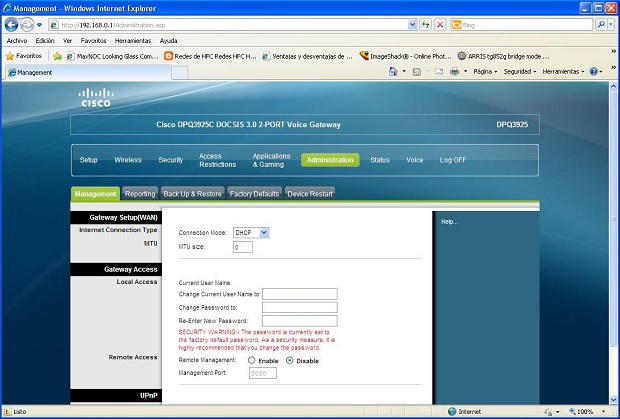This screenshot has width=620, height=419.
Task: Switch to Factory Defaults sub-tab
Action: [x=254, y=194]
